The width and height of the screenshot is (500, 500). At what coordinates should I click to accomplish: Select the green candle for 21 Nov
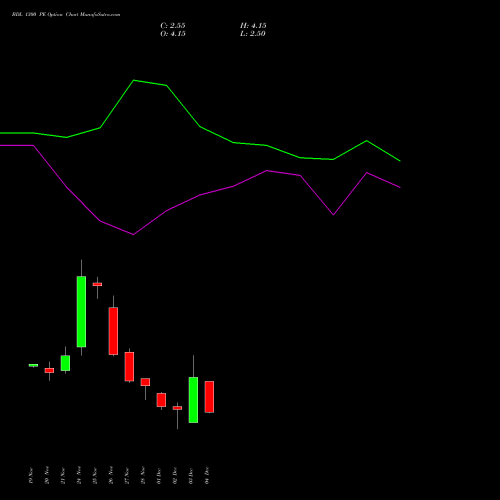tap(65, 363)
